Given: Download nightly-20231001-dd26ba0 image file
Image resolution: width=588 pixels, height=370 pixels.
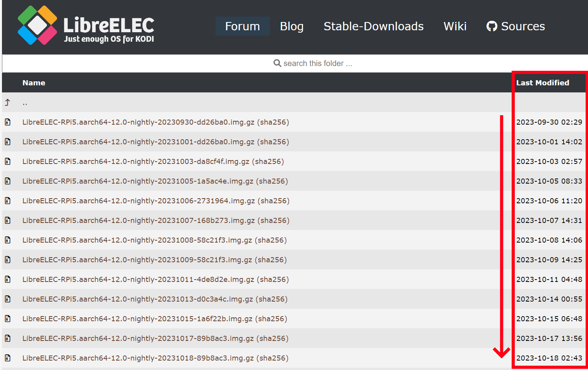Looking at the screenshot, I should (x=138, y=142).
